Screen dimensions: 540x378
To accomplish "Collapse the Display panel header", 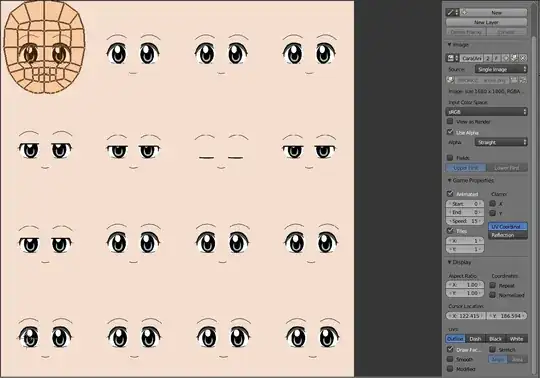I will 459,262.
